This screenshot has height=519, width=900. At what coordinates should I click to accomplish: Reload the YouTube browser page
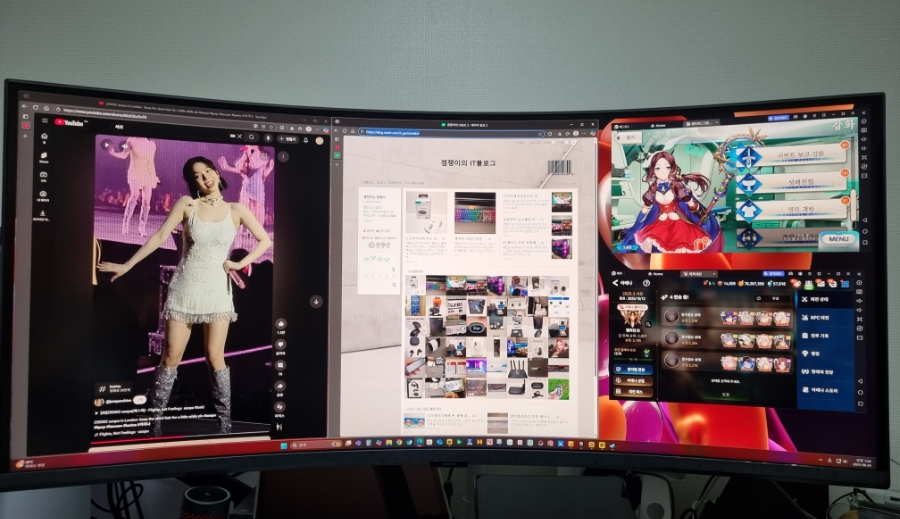coord(35,107)
